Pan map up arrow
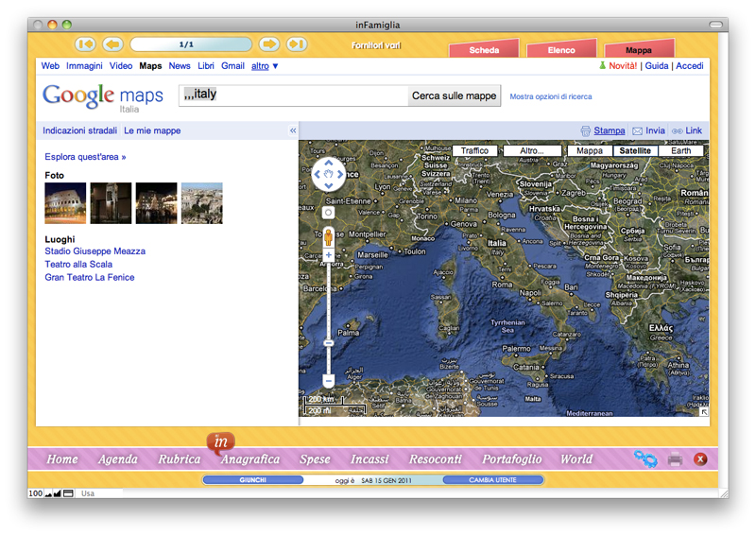Viewport: 756px width, 536px height. (x=329, y=163)
